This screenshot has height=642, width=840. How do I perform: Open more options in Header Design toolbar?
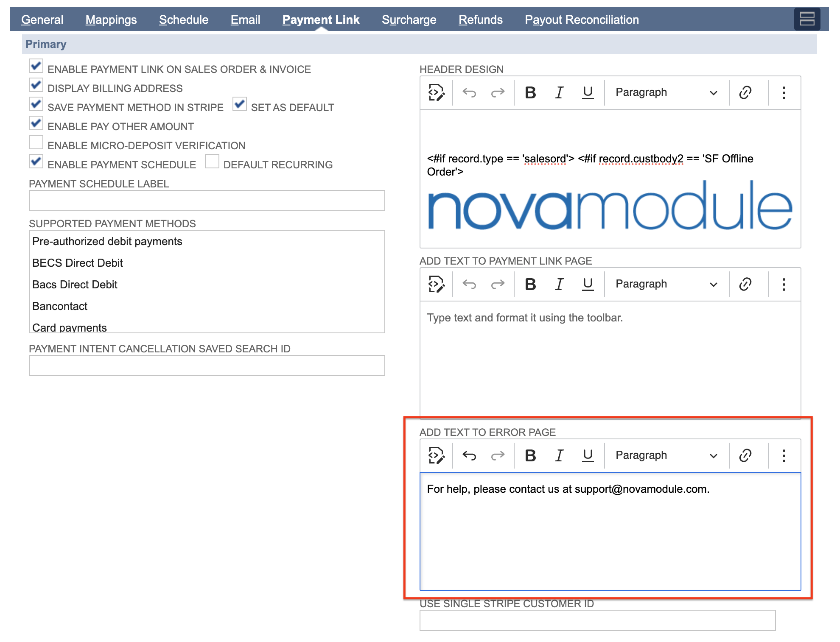[784, 92]
